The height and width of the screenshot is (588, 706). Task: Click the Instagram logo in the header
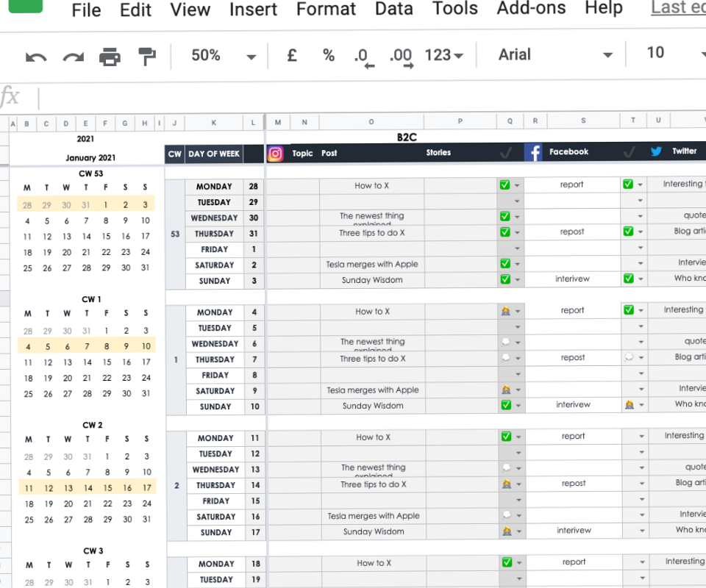pyautogui.click(x=275, y=153)
